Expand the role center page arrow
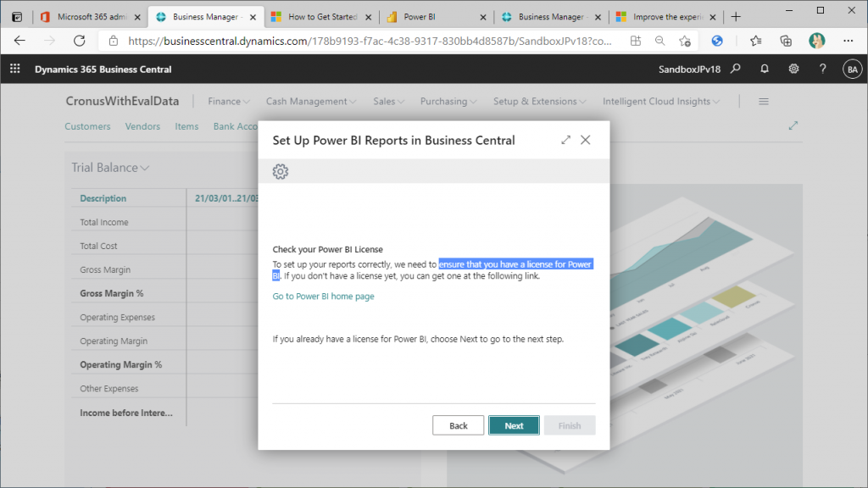868x488 pixels. point(793,125)
